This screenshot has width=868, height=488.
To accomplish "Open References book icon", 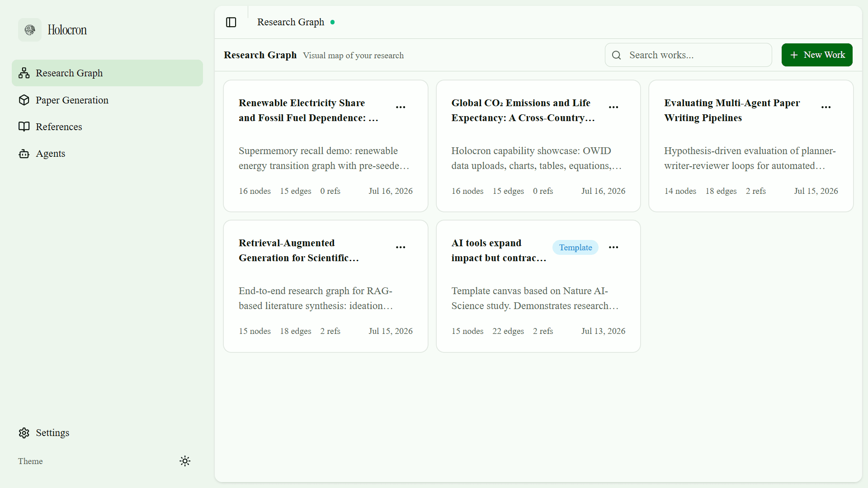I will click(24, 127).
